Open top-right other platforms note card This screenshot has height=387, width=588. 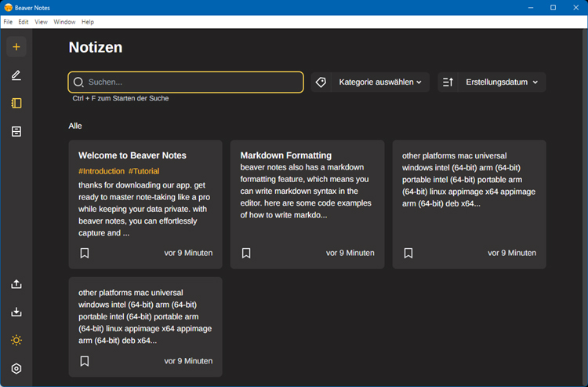pyautogui.click(x=469, y=204)
